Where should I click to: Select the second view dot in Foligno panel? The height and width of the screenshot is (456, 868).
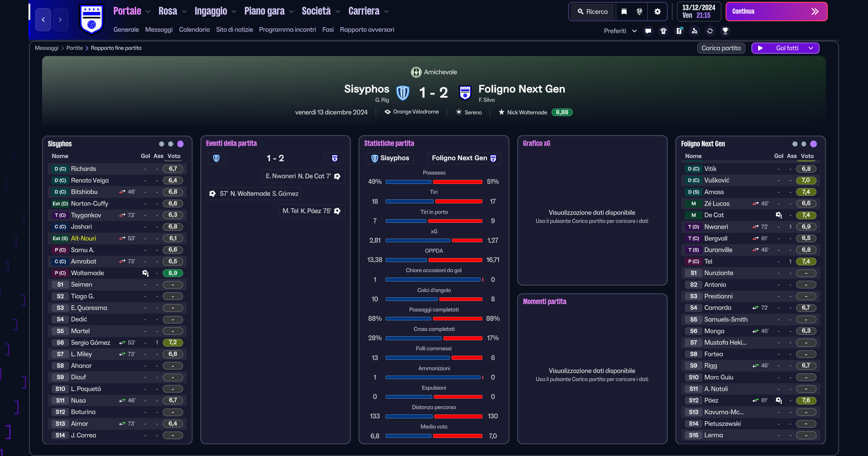click(x=804, y=144)
